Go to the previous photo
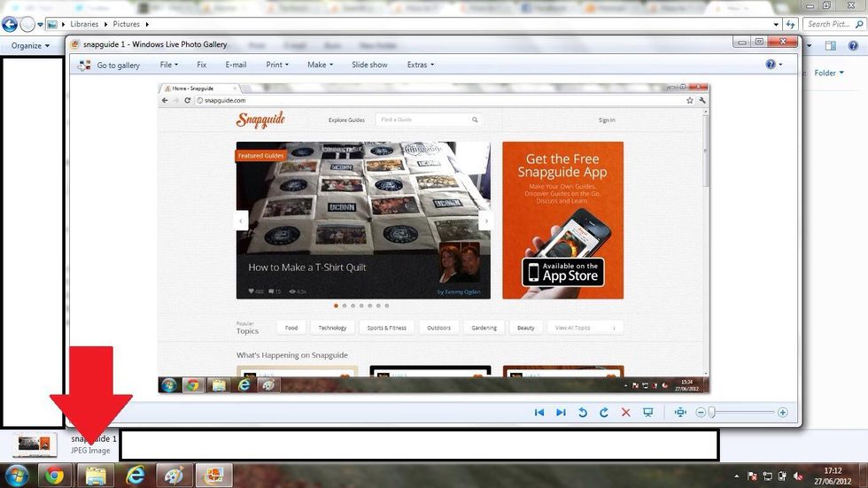Viewport: 868px width, 488px height. [539, 413]
